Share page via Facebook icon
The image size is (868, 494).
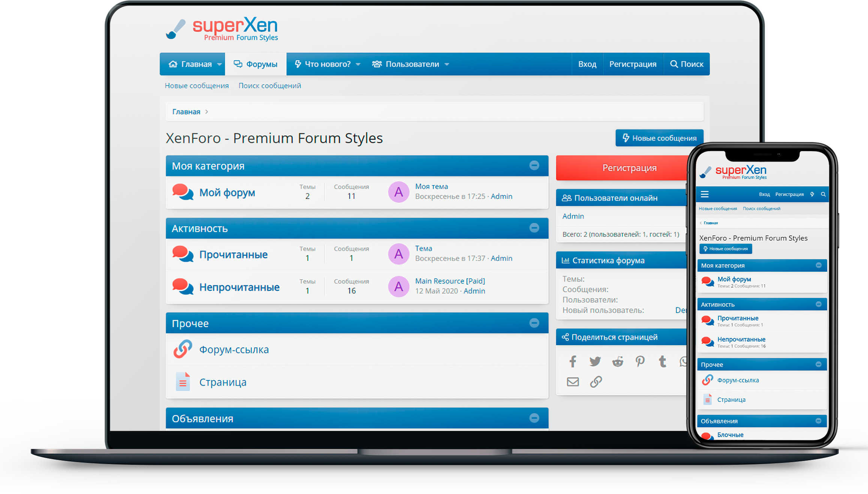pyautogui.click(x=573, y=362)
